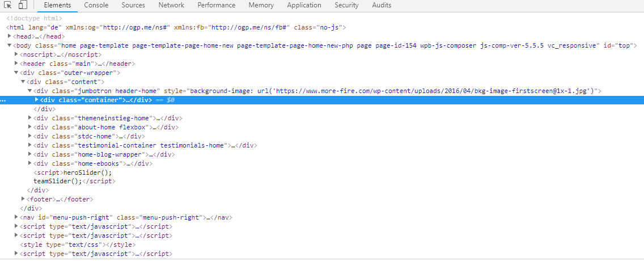Click the id="top" attribute on body
644x261 pixels.
[x=618, y=45]
